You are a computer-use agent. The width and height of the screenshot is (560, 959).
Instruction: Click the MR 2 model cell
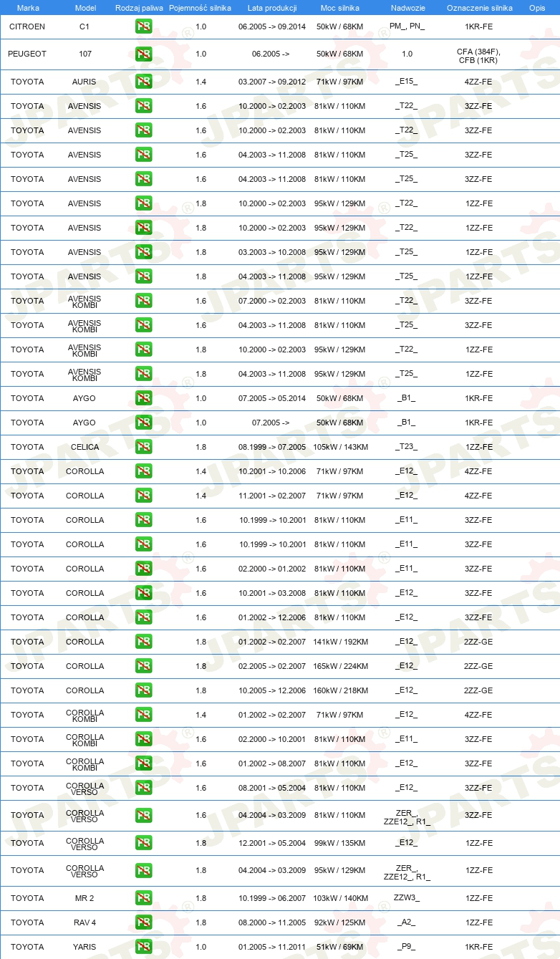click(85, 898)
